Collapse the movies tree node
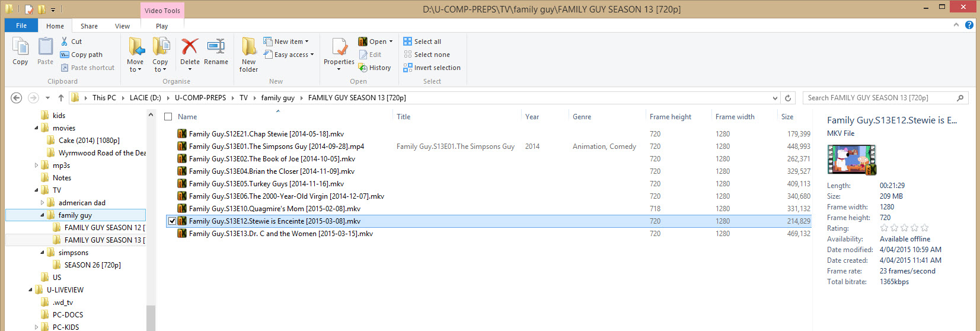This screenshot has width=980, height=331. point(36,128)
